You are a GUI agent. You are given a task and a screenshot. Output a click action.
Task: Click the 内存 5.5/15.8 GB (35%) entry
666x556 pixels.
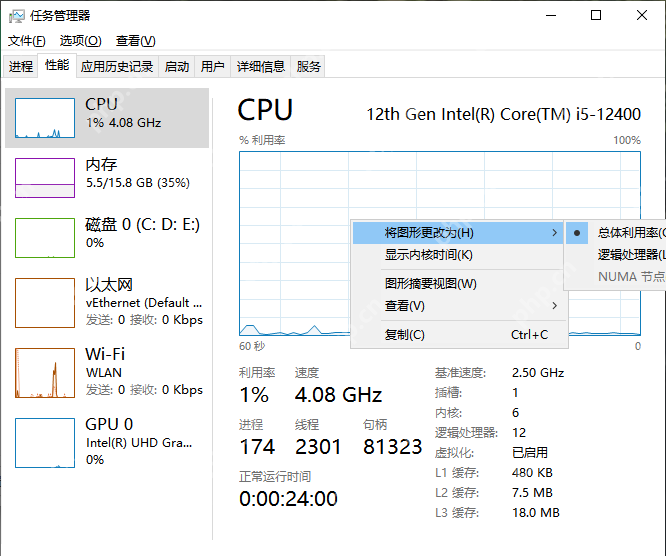coord(107,178)
